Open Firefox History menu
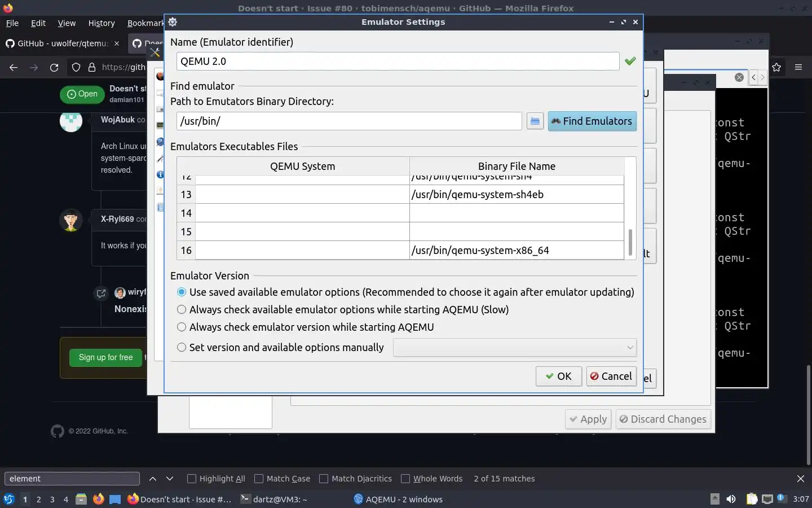Screen dimensions: 812x508 tap(101, 23)
